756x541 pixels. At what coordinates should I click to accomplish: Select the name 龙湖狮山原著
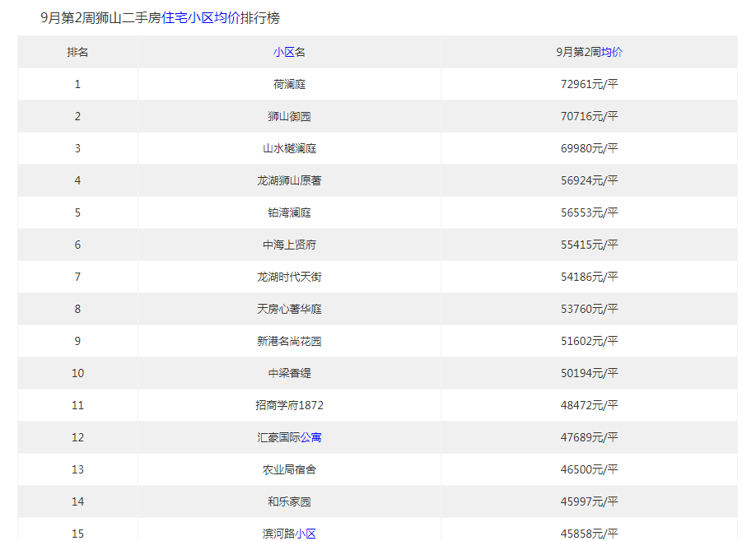click(x=289, y=180)
